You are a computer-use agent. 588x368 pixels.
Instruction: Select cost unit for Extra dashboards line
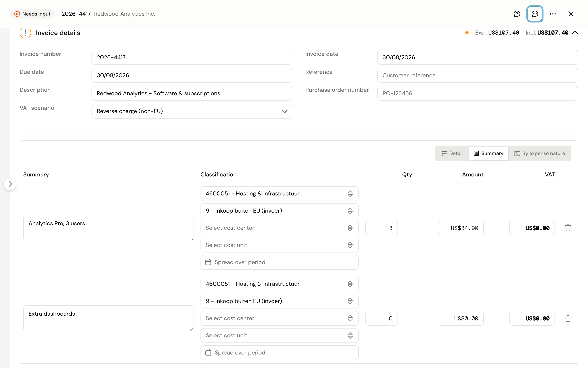click(x=280, y=336)
